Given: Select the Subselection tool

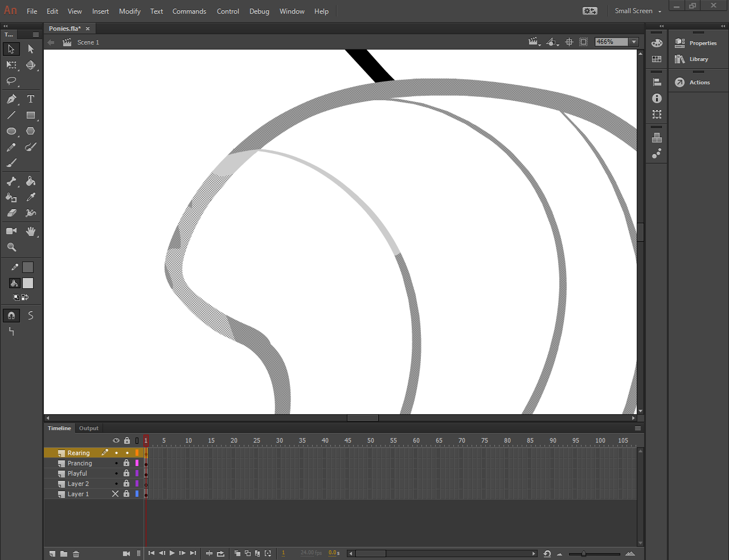Looking at the screenshot, I should pos(31,49).
